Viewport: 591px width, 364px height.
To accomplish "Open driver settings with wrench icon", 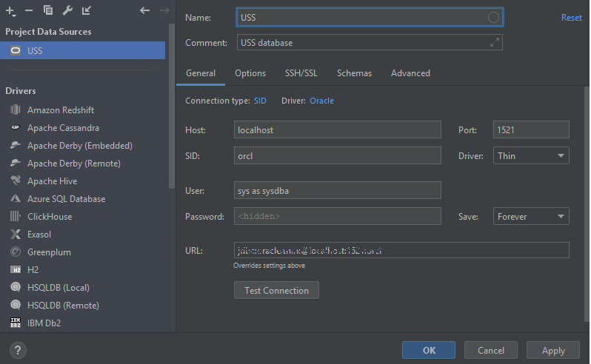I will (x=67, y=10).
